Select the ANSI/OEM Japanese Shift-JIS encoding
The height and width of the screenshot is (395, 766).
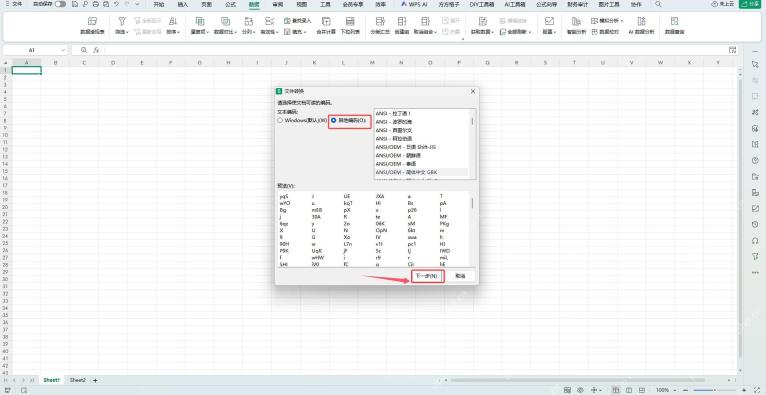421,146
